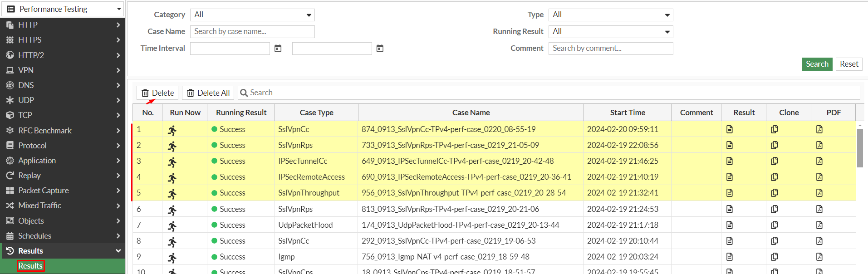Click Case Name search field

coord(252,32)
